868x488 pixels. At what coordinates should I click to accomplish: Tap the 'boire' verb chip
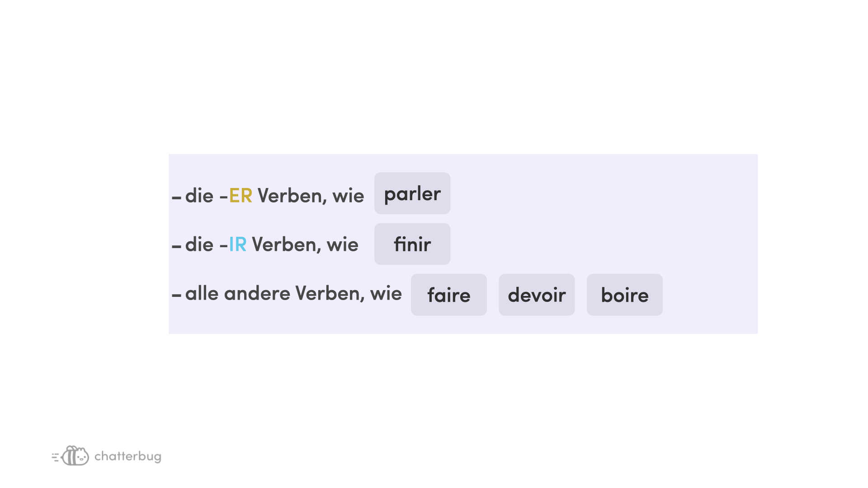point(624,295)
